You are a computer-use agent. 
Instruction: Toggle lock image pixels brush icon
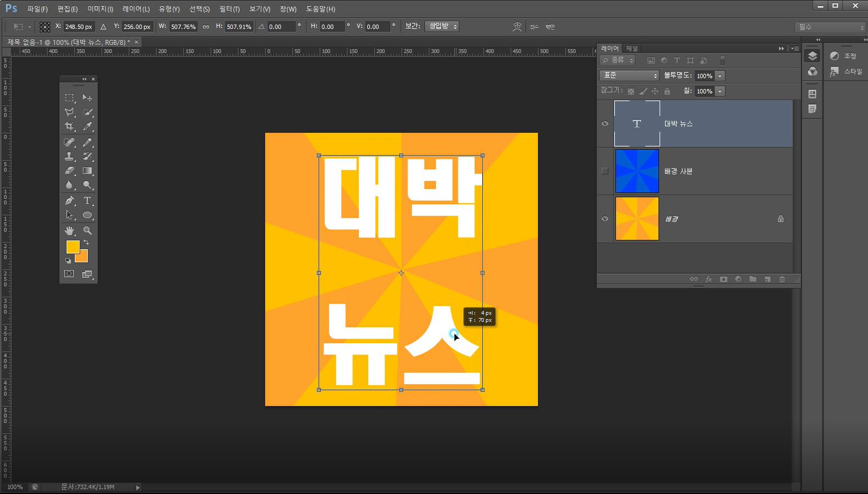pos(643,92)
